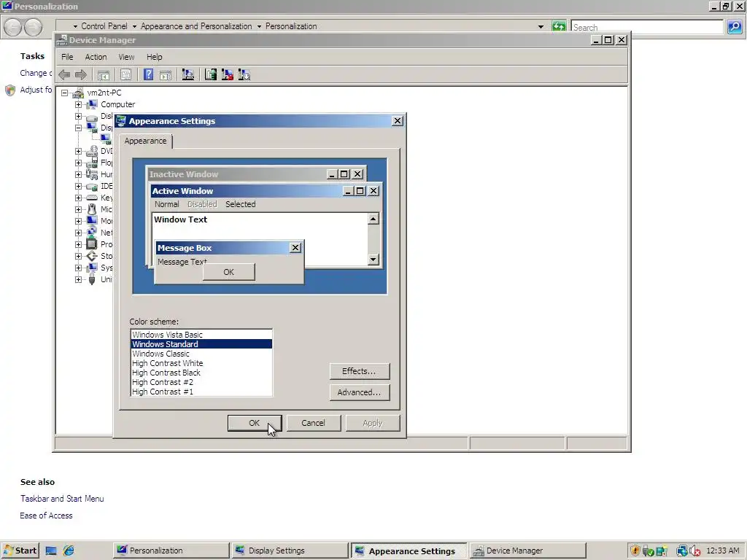Open the View menu in Device Manager

[126, 57]
